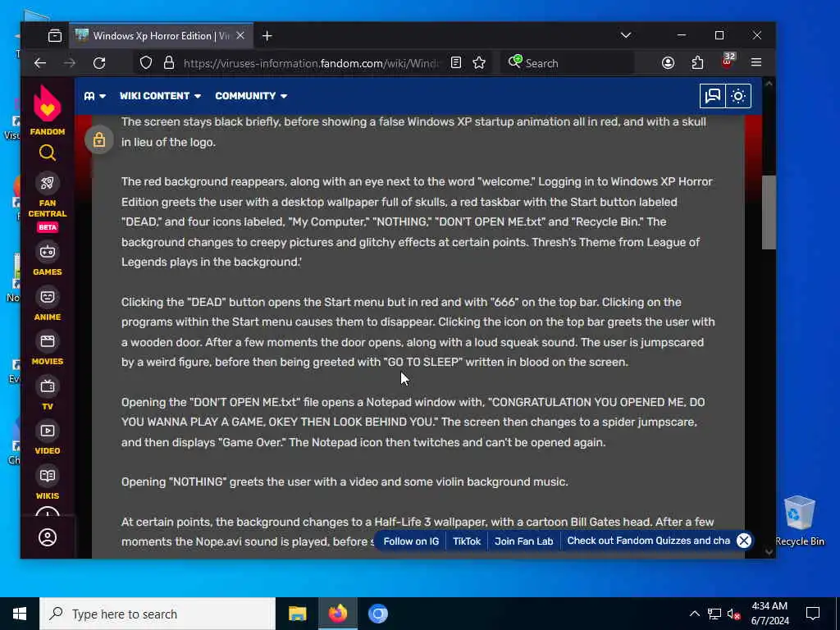The height and width of the screenshot is (630, 840).
Task: Bookmark this page with star
Action: [x=479, y=62]
